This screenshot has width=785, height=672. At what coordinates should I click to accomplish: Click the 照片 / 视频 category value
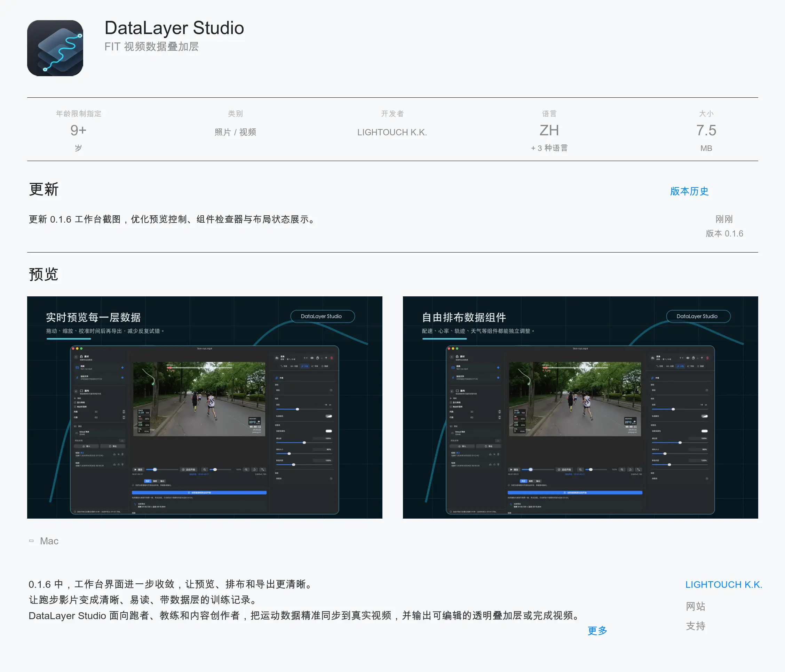[235, 132]
